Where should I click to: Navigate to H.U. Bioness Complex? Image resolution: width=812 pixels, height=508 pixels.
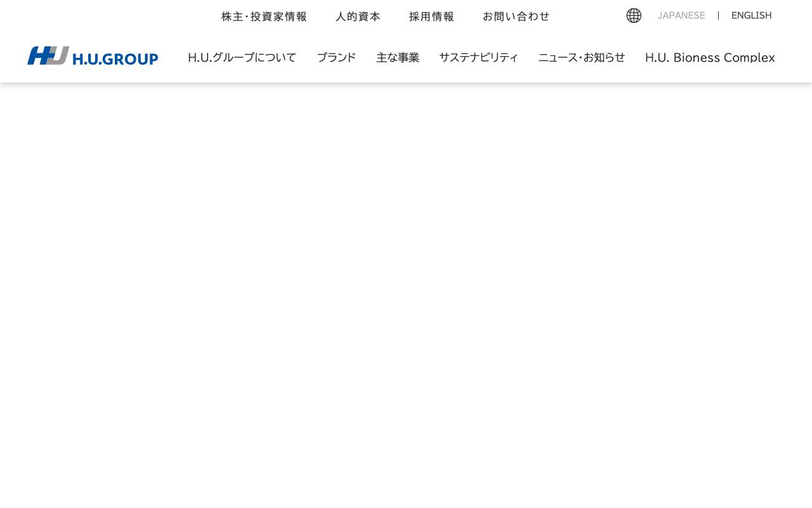[710, 58]
